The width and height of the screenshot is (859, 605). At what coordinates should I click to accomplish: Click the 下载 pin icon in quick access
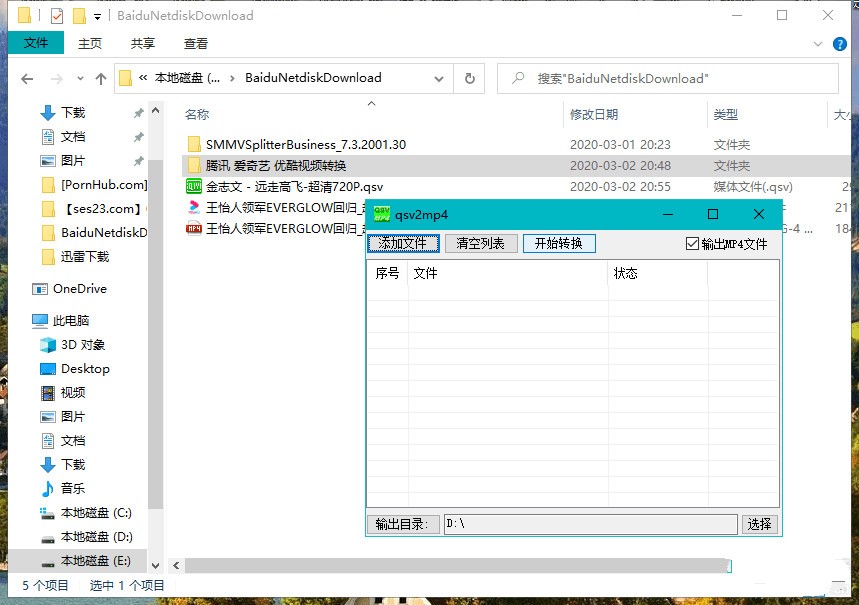point(139,113)
